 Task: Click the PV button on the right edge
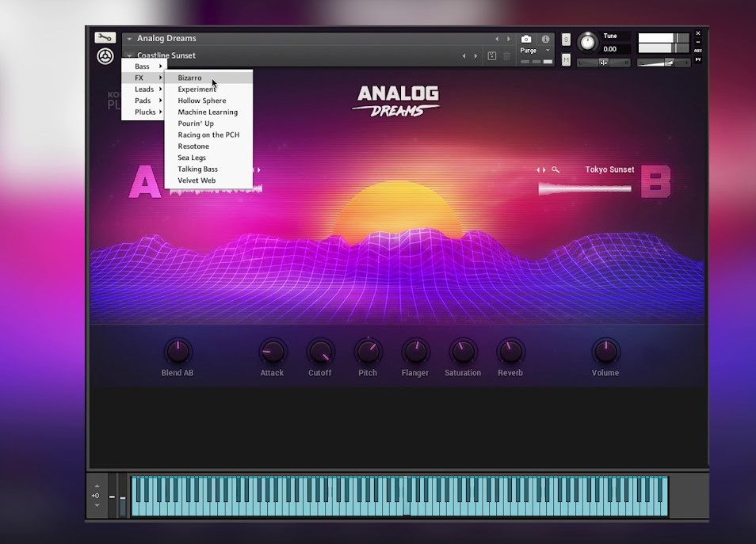point(698,59)
